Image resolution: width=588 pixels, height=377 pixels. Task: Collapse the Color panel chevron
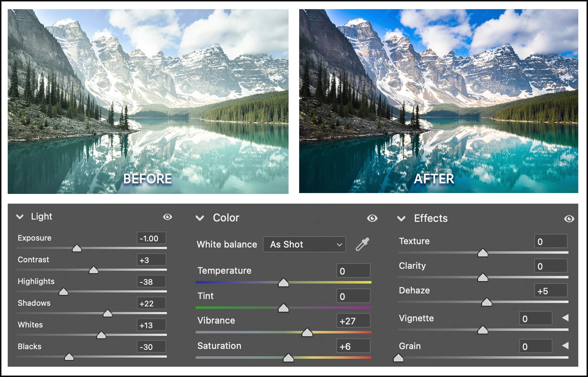click(x=200, y=218)
